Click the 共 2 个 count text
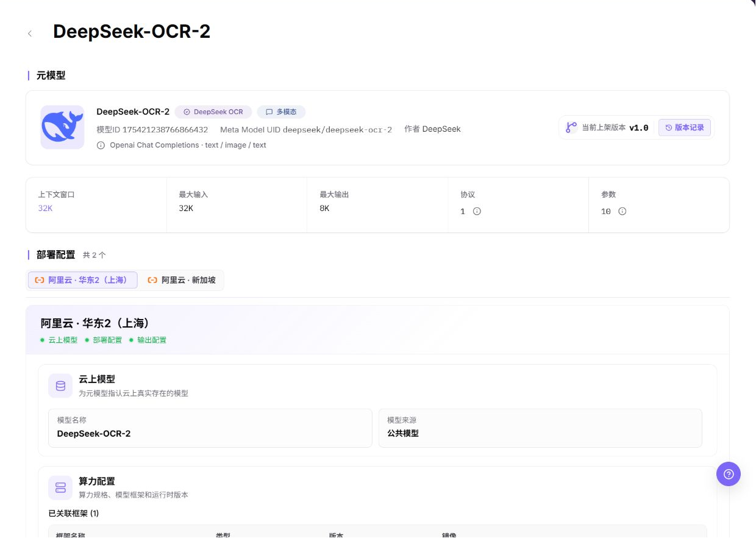This screenshot has width=756, height=538. (x=94, y=255)
